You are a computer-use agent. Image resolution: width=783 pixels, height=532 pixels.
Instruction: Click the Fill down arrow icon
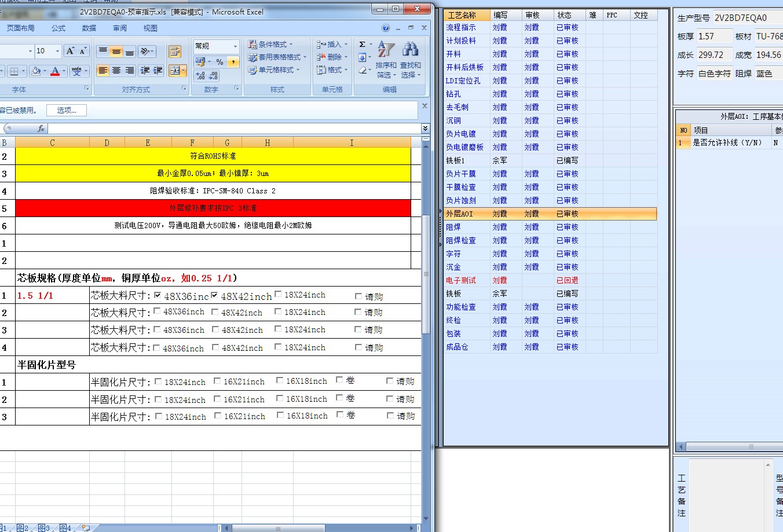362,57
